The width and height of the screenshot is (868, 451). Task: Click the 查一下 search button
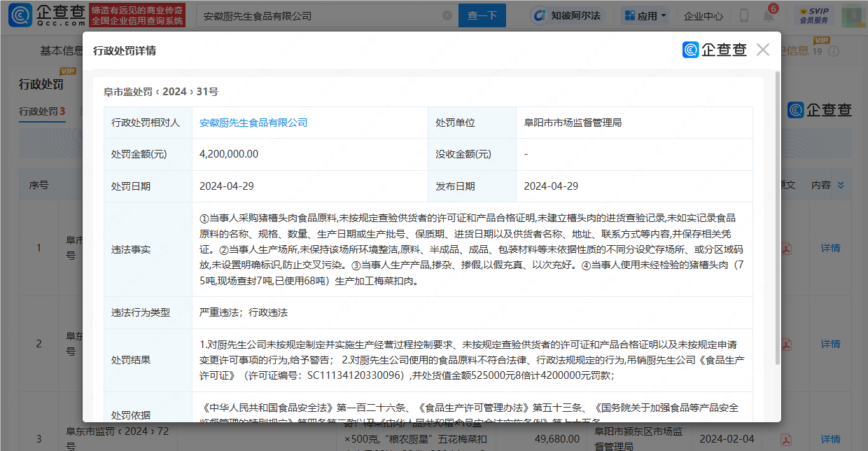482,15
